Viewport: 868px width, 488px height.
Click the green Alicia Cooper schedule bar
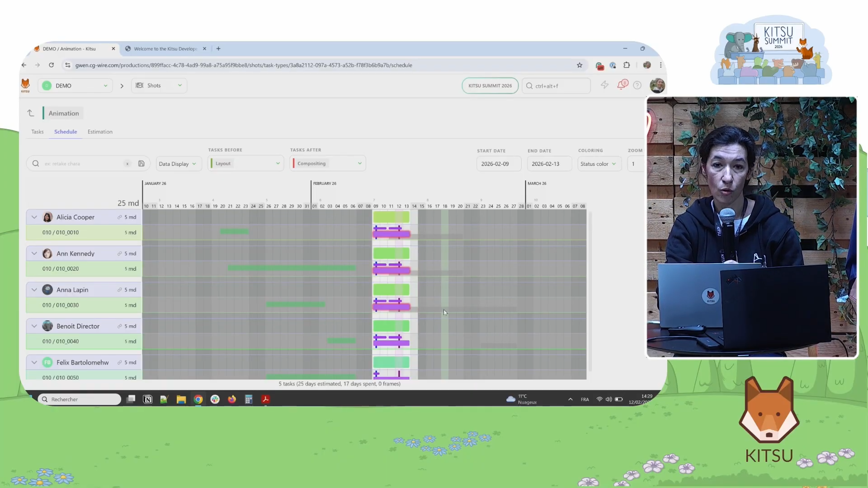click(391, 217)
